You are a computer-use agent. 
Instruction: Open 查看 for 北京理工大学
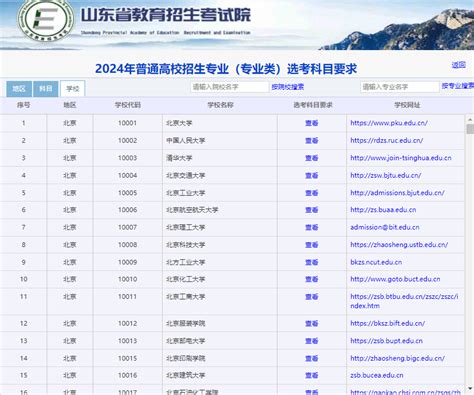point(312,227)
